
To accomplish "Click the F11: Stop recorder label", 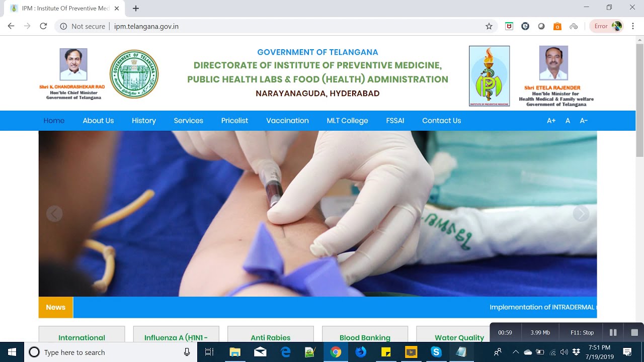I will coord(582,332).
